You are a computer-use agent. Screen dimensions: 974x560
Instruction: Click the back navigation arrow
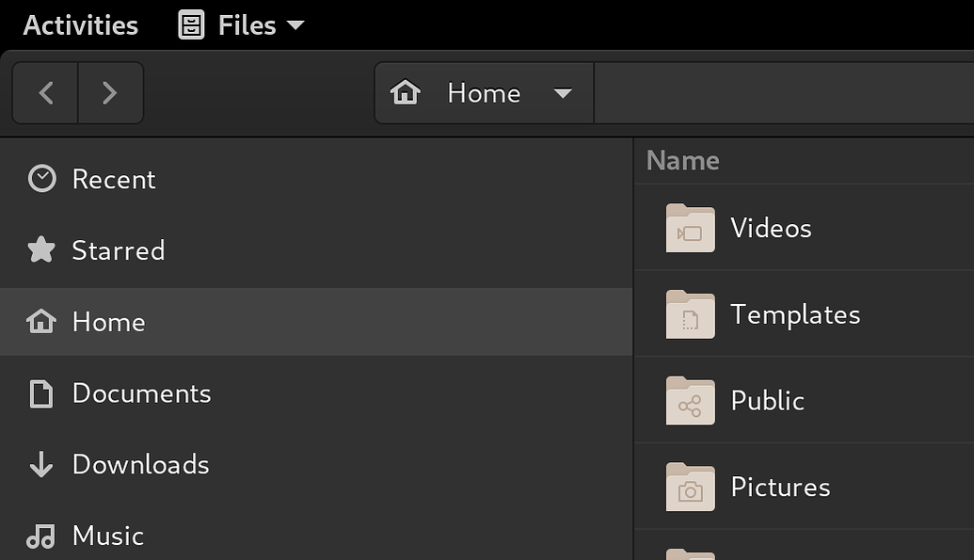(x=45, y=93)
